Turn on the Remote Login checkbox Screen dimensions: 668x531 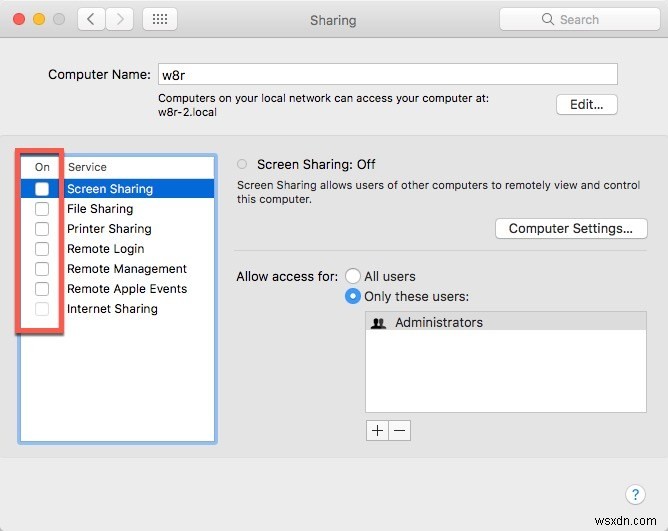(x=42, y=249)
